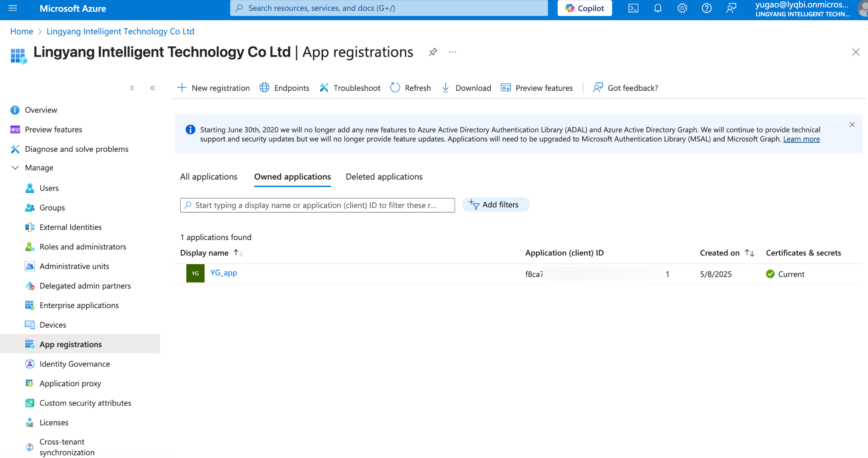Image resolution: width=868 pixels, height=458 pixels.
Task: Sort by Display name column arrows
Action: click(238, 253)
